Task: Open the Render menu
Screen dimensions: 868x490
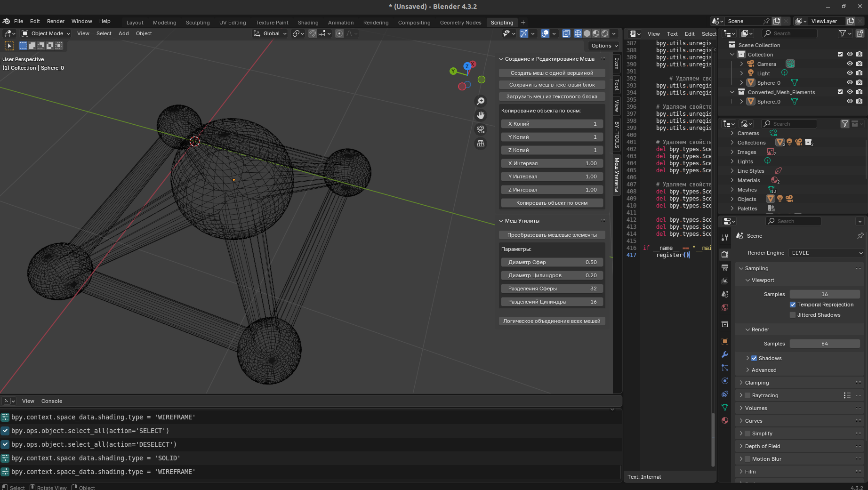Action: 56,21
